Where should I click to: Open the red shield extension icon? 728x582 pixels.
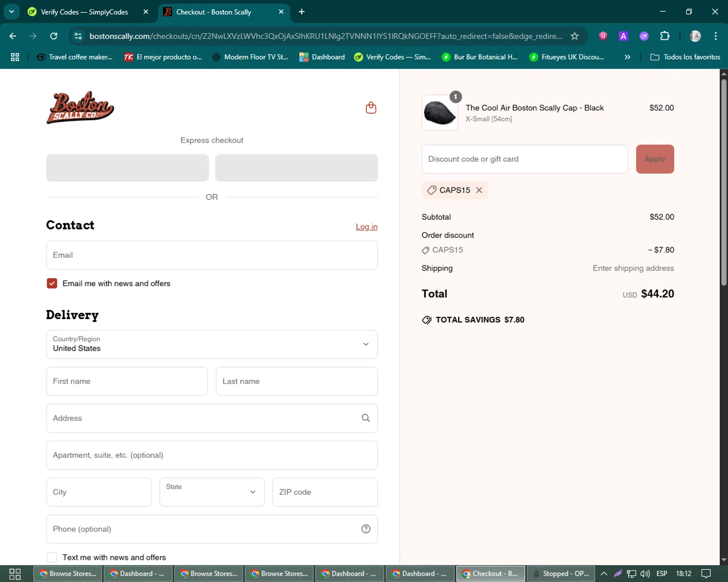tap(603, 36)
